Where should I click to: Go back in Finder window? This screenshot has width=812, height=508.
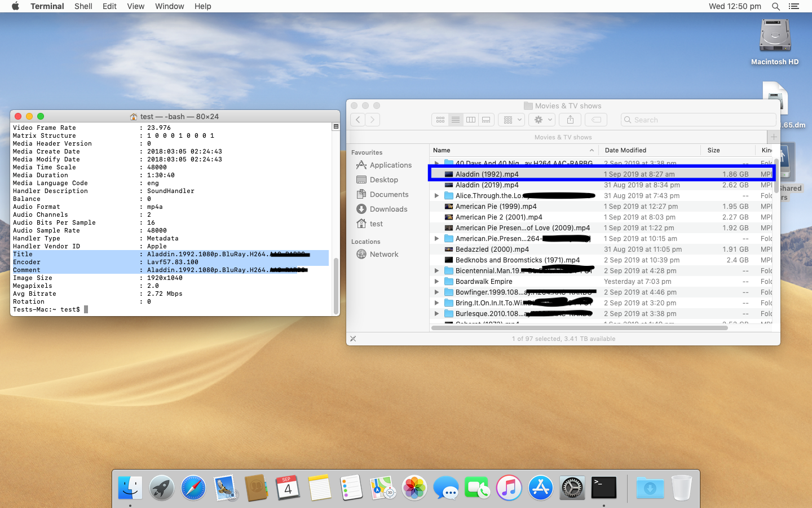pyautogui.click(x=358, y=120)
